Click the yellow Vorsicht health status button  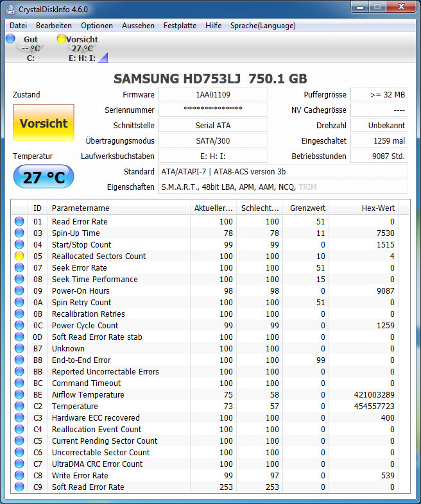[x=44, y=122]
